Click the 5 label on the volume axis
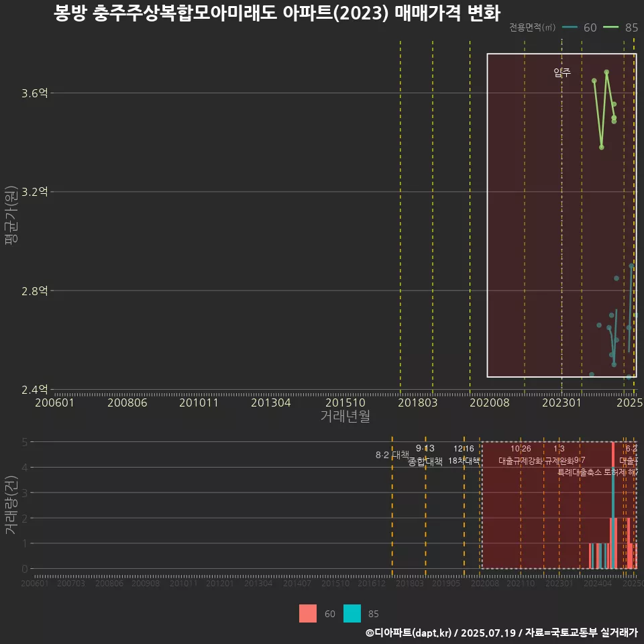The height and width of the screenshot is (644, 644). 25,442
